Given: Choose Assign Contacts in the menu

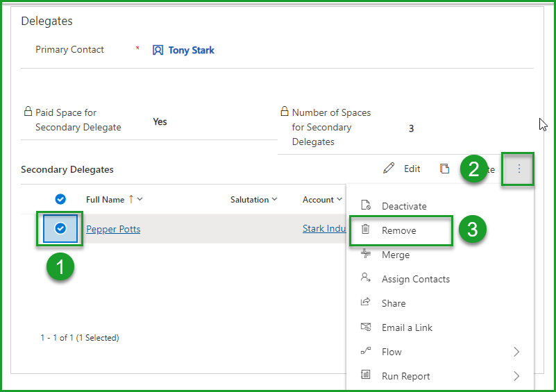Looking at the screenshot, I should click(x=415, y=279).
